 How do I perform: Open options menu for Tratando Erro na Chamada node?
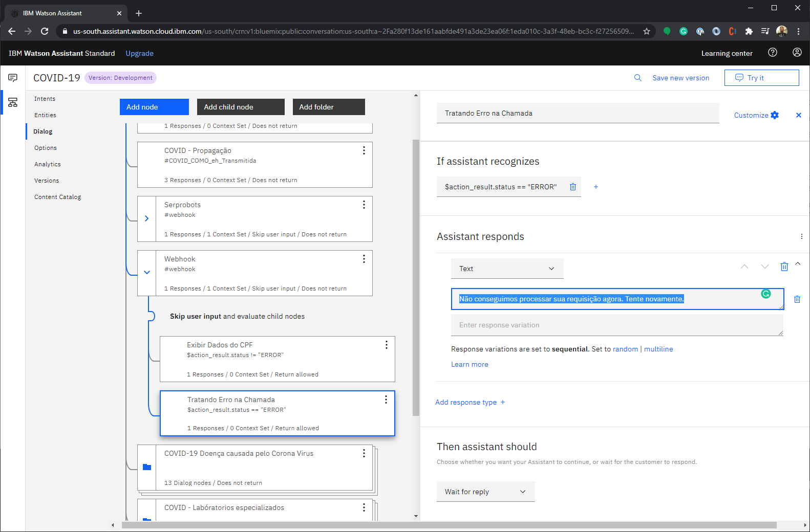click(x=386, y=400)
